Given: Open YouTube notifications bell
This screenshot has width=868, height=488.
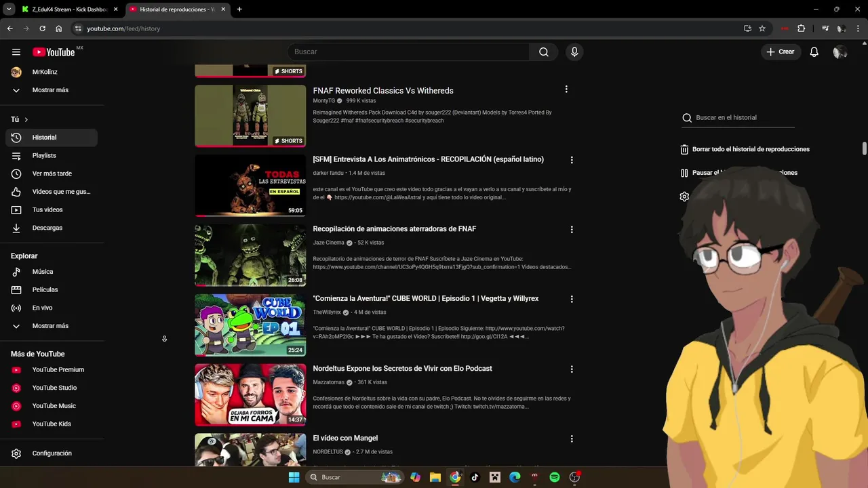Looking at the screenshot, I should 814,52.
